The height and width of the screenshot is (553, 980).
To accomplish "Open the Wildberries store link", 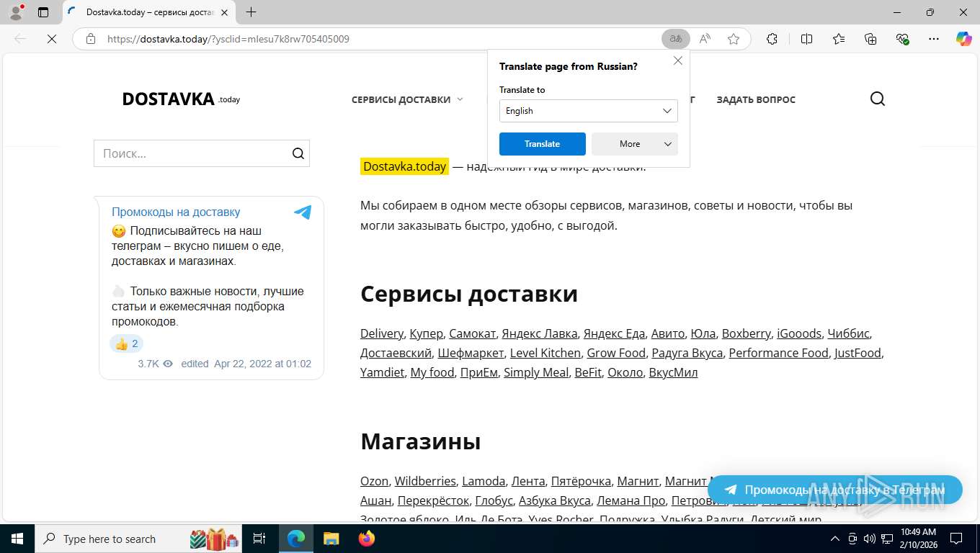I will [425, 481].
